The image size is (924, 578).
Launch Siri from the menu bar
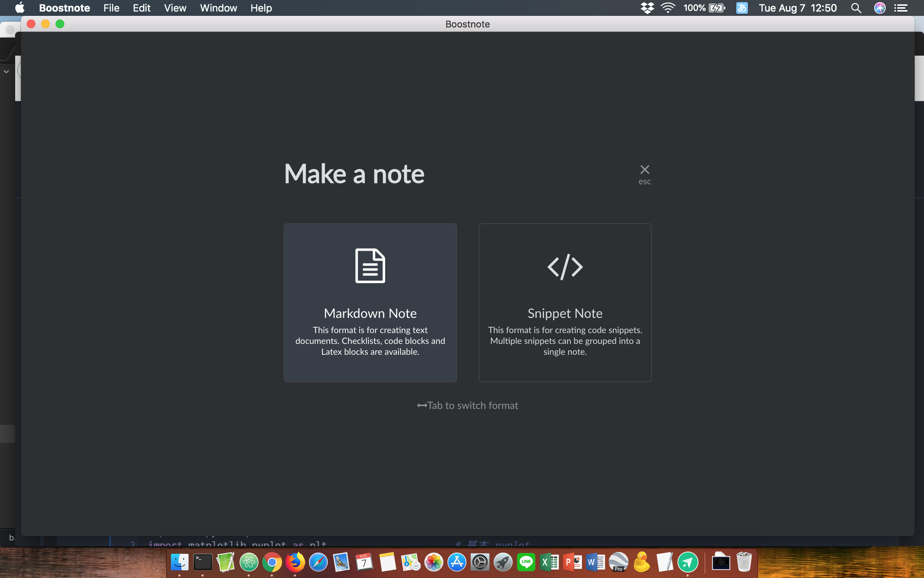pyautogui.click(x=880, y=8)
